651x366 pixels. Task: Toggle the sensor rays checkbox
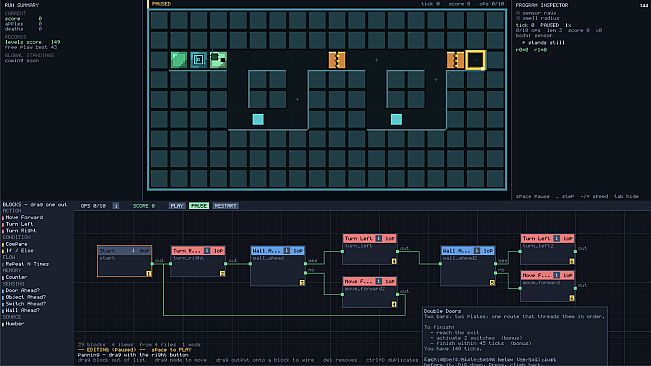coord(518,13)
